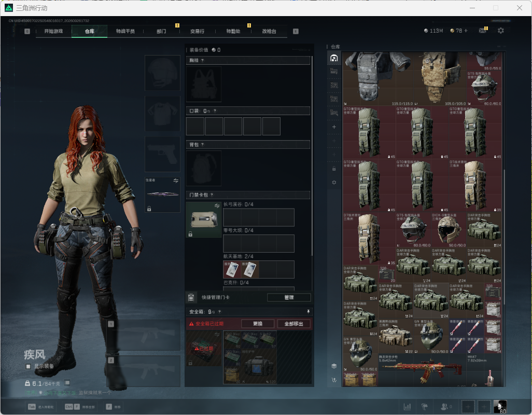Select the expired safe box thumbnail
The width and height of the screenshot is (532, 415).
(204, 349)
